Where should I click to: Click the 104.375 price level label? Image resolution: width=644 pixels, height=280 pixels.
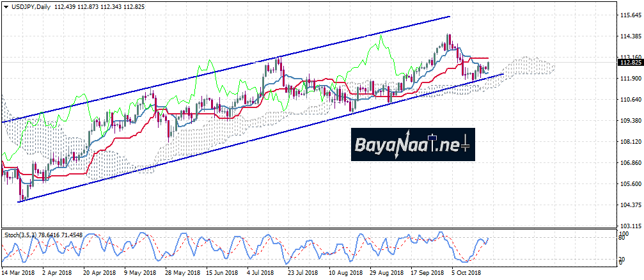point(629,205)
